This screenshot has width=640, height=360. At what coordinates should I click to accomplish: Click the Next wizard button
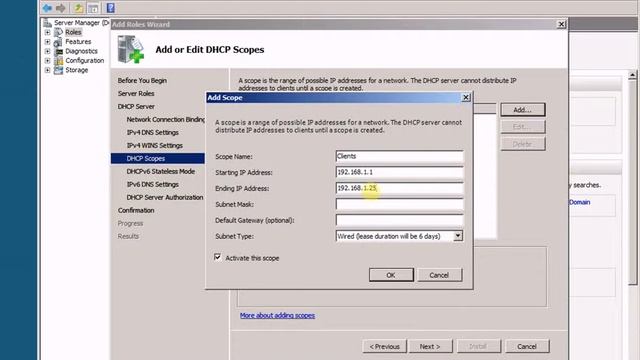430,347
